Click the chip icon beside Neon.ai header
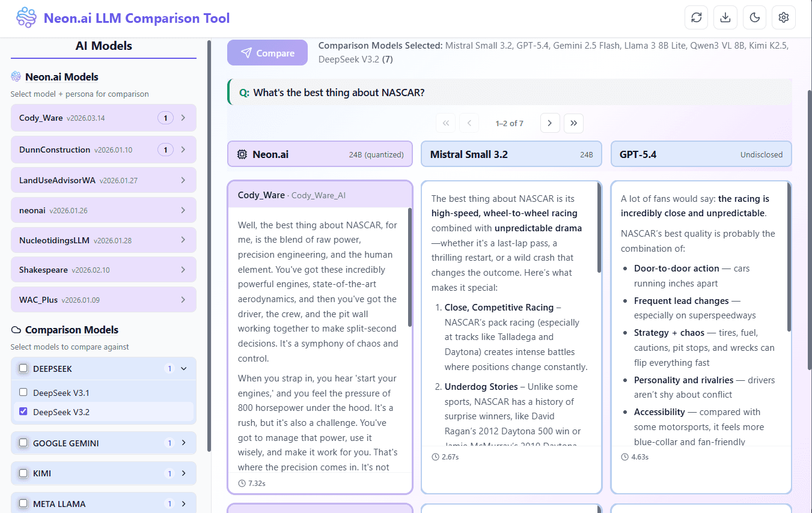The image size is (812, 513). 242,154
